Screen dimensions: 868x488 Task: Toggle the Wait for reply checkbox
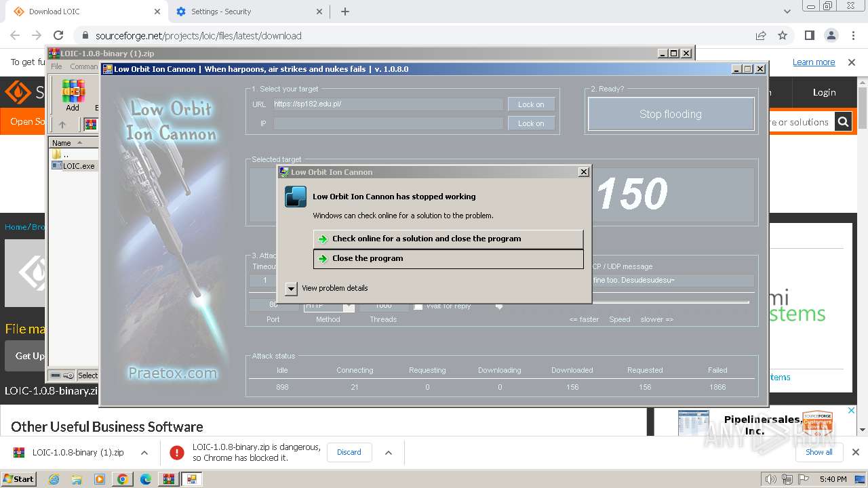coord(418,306)
